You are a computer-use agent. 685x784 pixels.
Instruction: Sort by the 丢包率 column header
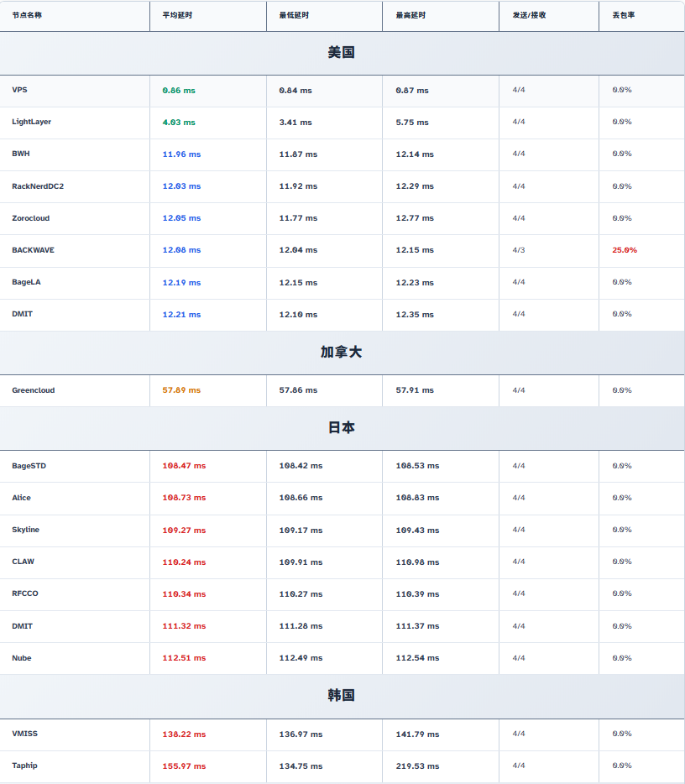[622, 15]
